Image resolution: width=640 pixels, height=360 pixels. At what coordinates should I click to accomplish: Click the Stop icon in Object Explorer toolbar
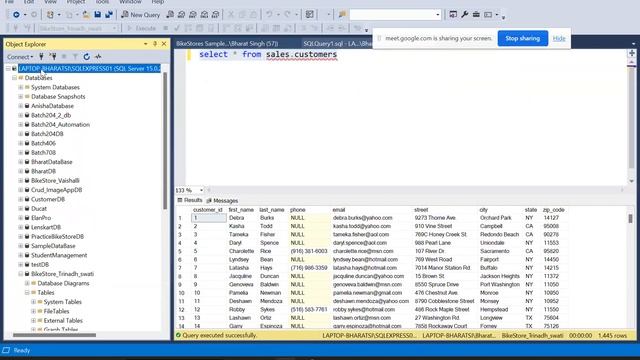point(64,57)
